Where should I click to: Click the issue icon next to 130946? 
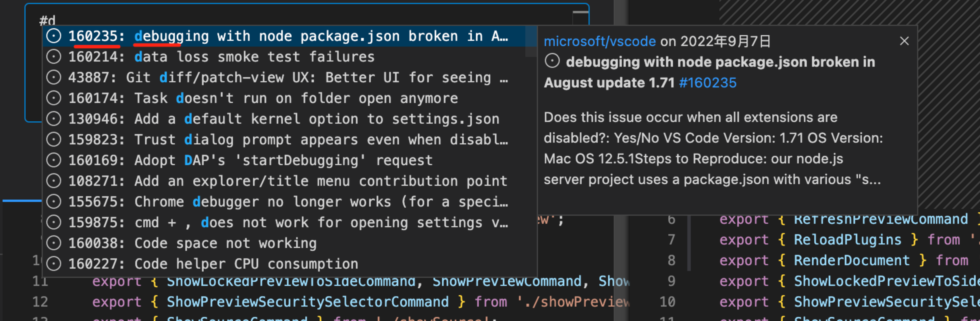coord(53,119)
